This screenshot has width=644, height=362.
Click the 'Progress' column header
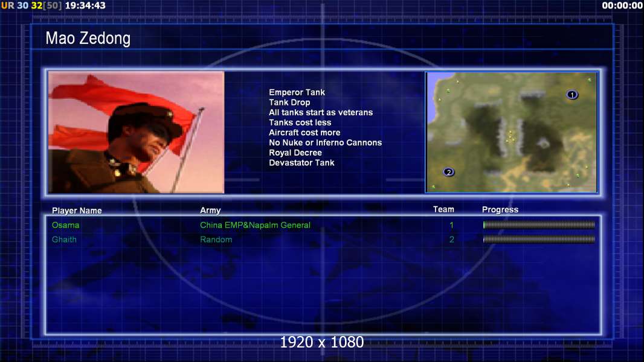click(x=500, y=210)
